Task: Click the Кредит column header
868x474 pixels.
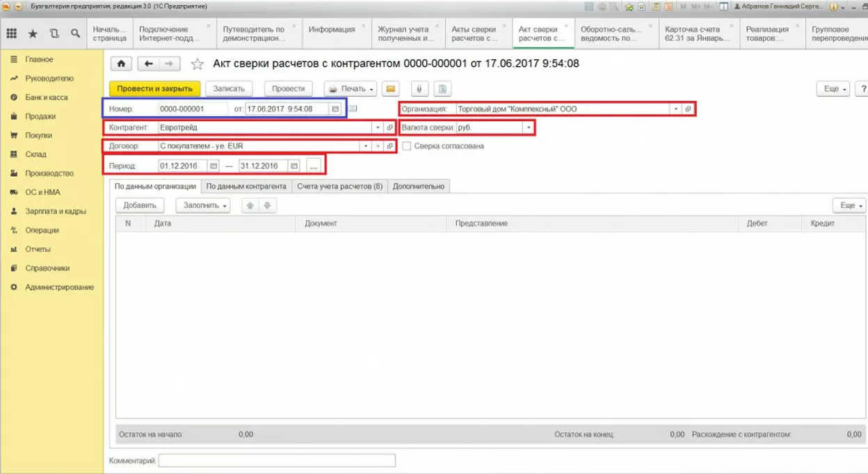Action: [x=833, y=223]
